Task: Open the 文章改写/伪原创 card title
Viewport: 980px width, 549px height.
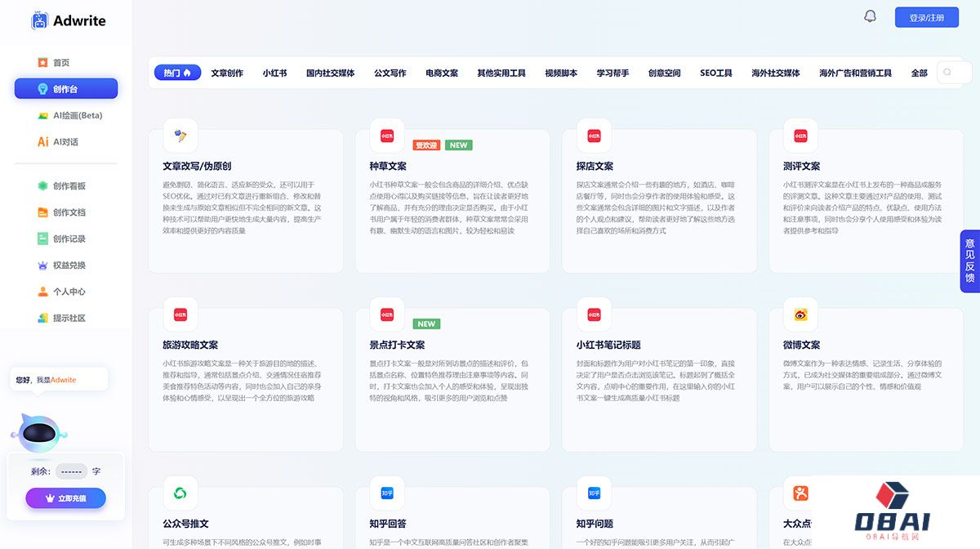Action: pyautogui.click(x=197, y=167)
